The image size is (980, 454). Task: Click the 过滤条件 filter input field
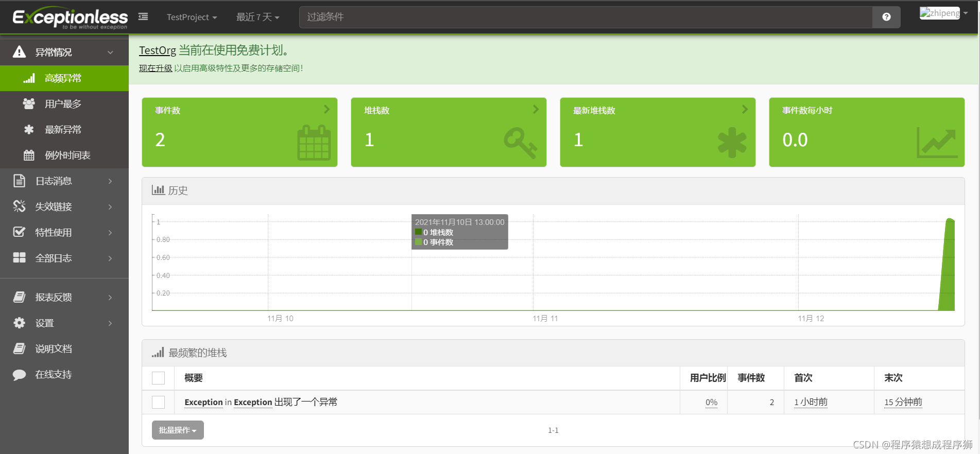point(586,17)
